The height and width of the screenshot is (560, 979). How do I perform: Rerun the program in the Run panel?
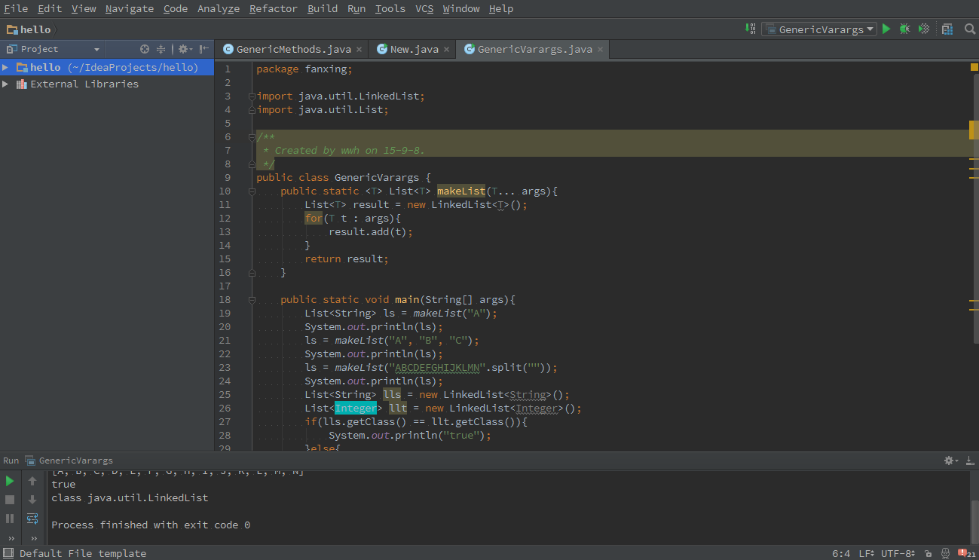pos(10,481)
